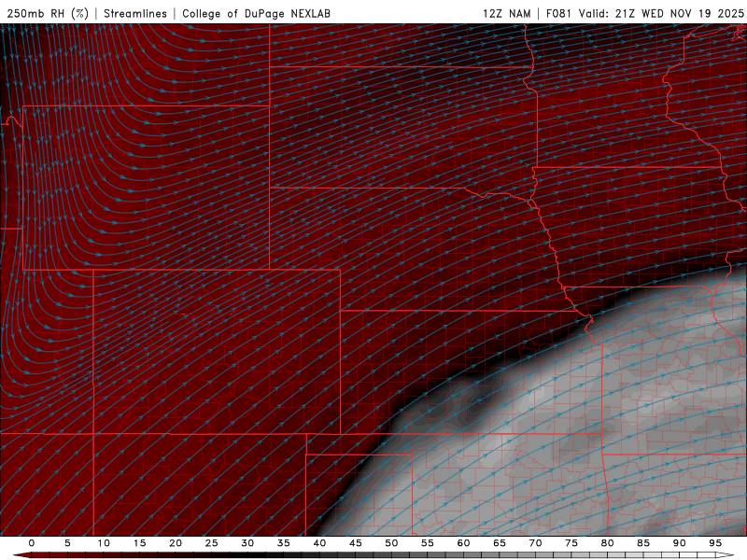Click the colorbar value 0
The image size is (747, 560).
point(32,543)
